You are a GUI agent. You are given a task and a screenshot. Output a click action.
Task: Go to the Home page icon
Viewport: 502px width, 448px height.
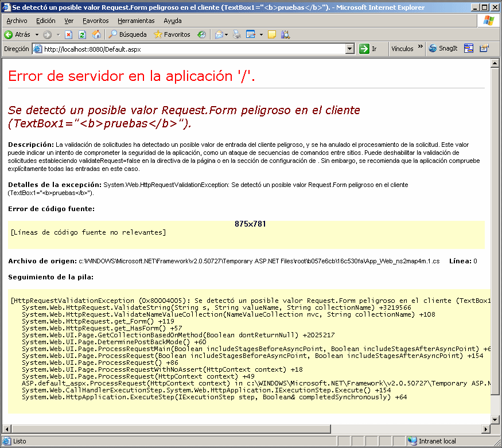pyautogui.click(x=96, y=34)
